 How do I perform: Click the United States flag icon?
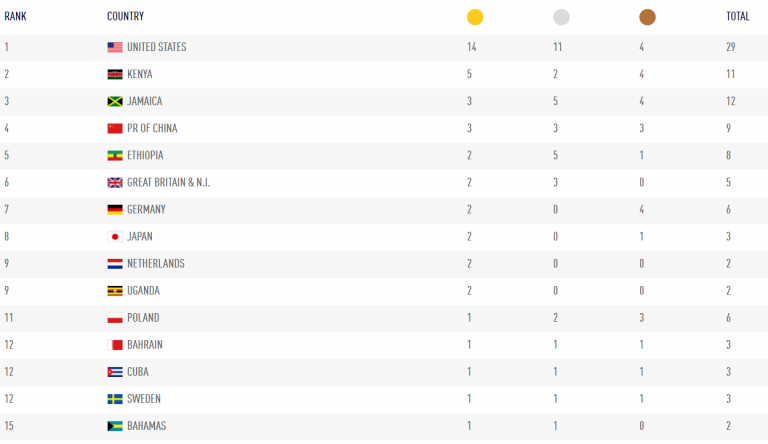click(x=115, y=47)
